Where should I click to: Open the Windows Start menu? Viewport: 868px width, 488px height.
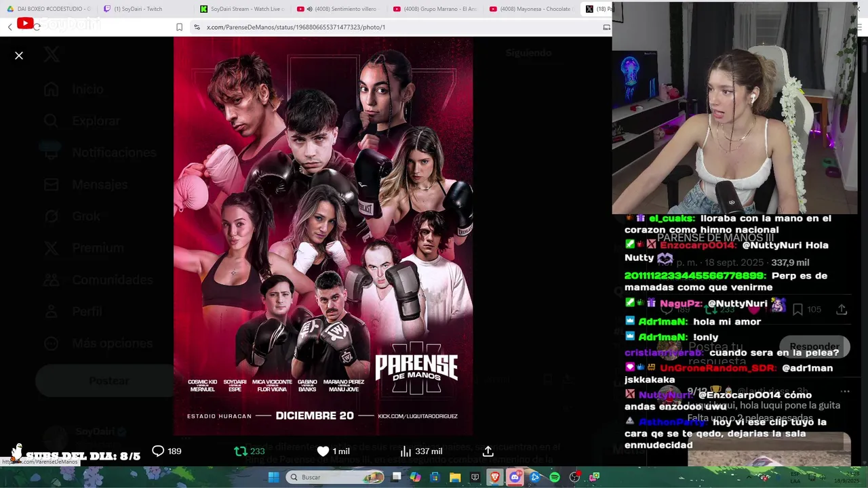coord(273,477)
